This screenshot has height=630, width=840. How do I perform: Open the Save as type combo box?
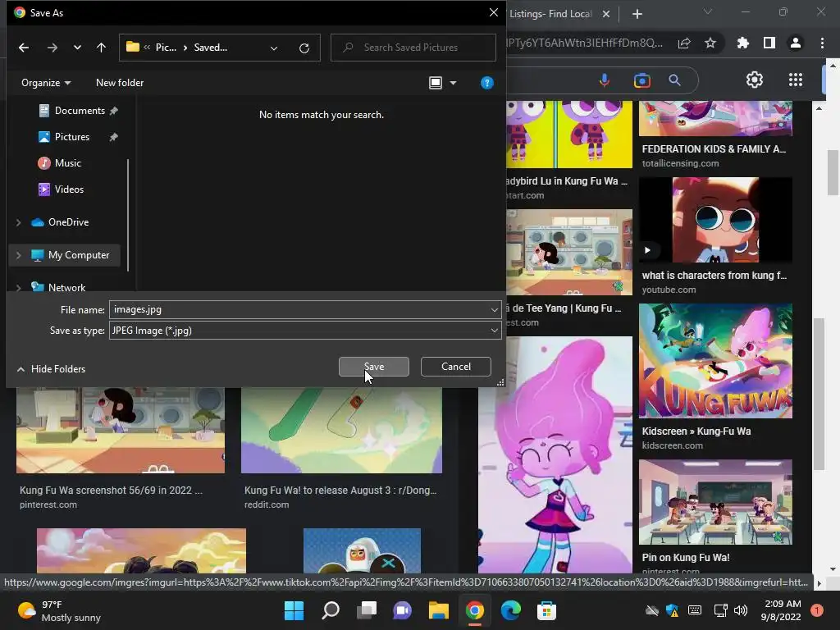click(305, 331)
